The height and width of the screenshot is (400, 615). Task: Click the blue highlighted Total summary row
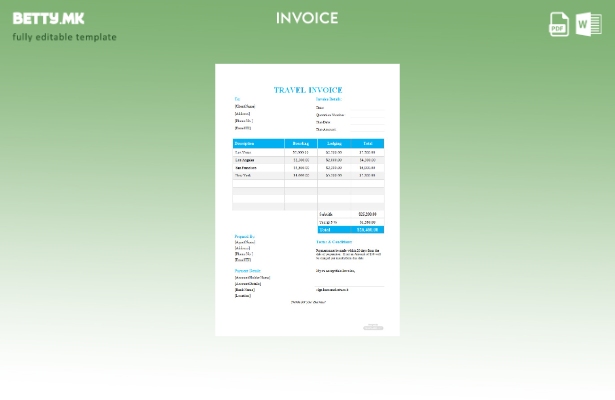[x=350, y=229]
